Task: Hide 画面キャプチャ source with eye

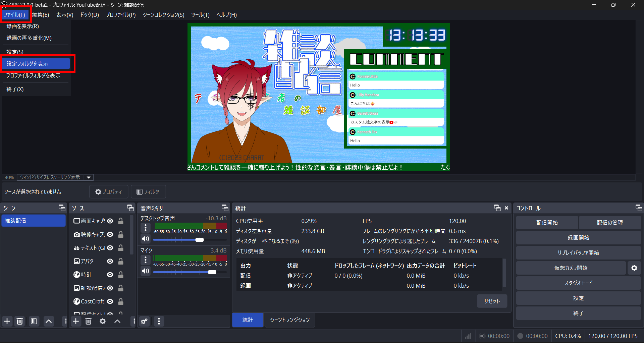Action: click(x=110, y=221)
